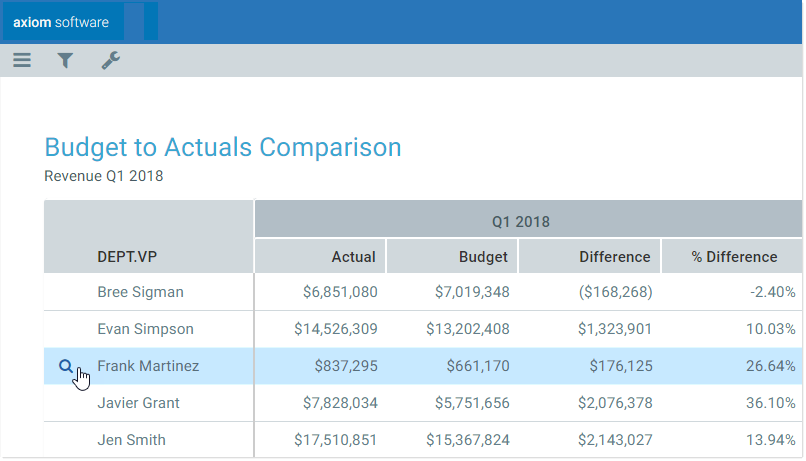806x461 pixels.
Task: Open the hamburger menu icon
Action: point(22,61)
